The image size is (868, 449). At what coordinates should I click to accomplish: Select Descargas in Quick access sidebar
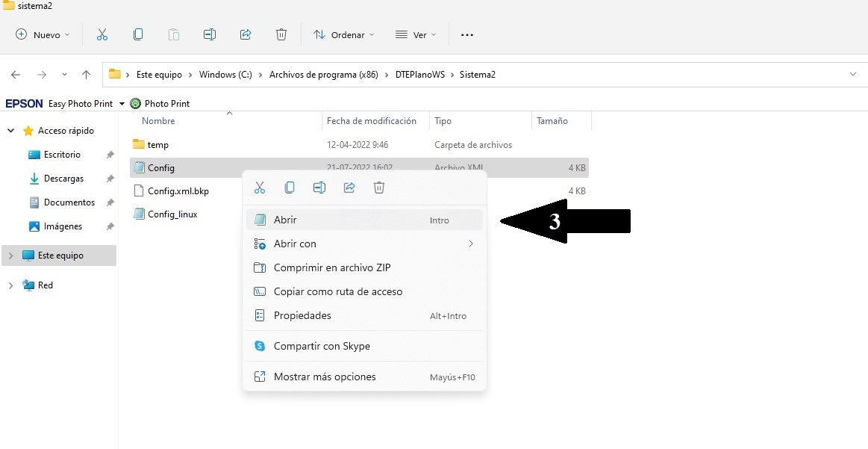coord(63,179)
